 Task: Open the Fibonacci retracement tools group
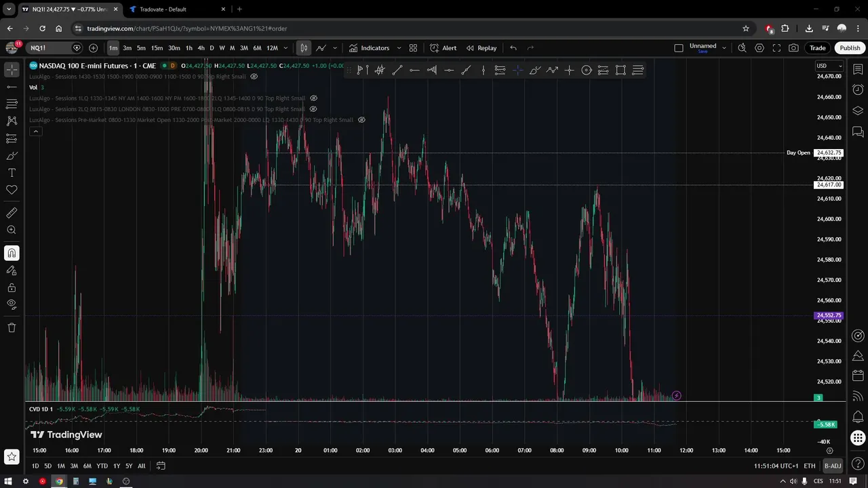(x=12, y=104)
